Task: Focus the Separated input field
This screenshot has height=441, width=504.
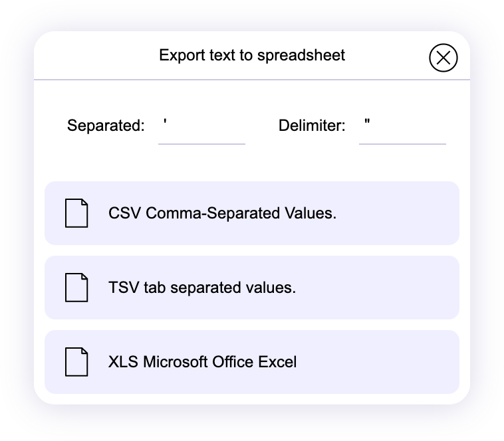Action: [x=201, y=126]
